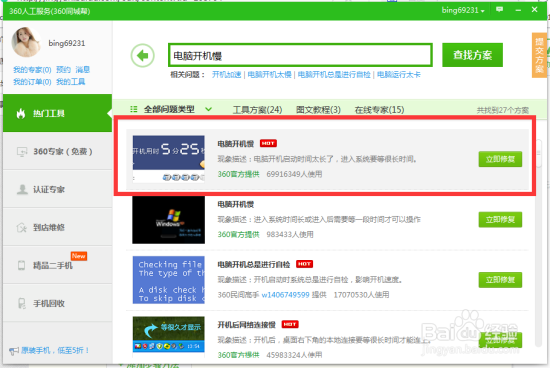Switch to 工具方案(24) tab

point(257,110)
